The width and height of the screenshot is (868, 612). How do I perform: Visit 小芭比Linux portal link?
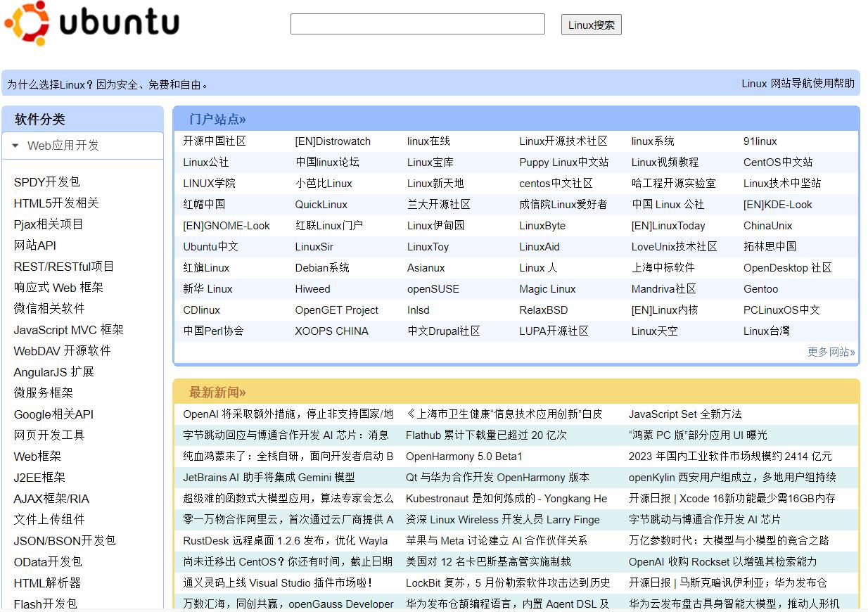[x=324, y=184]
